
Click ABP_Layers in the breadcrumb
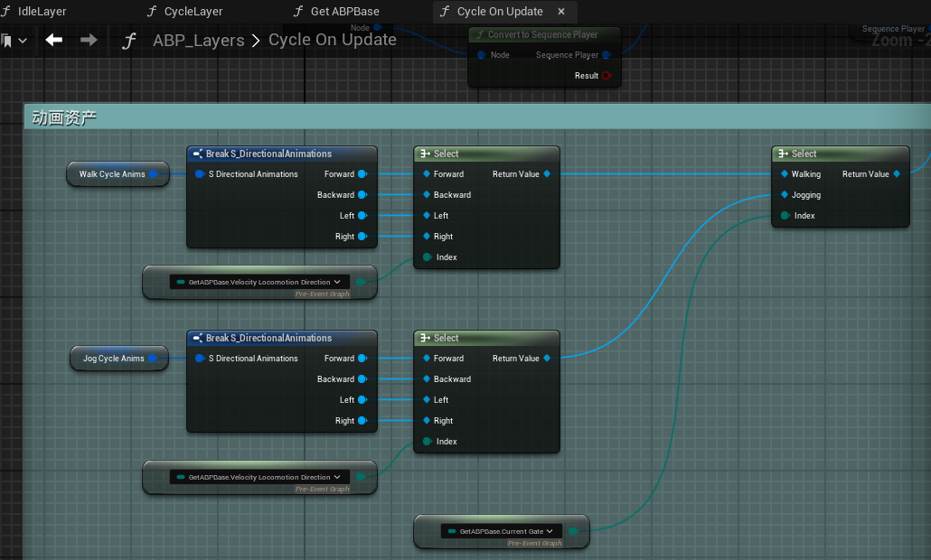pos(198,40)
